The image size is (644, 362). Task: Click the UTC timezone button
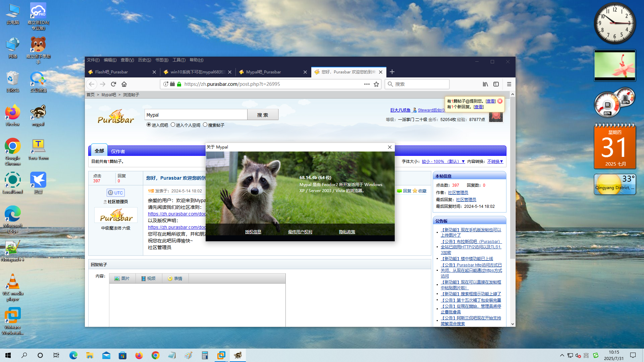(x=116, y=193)
